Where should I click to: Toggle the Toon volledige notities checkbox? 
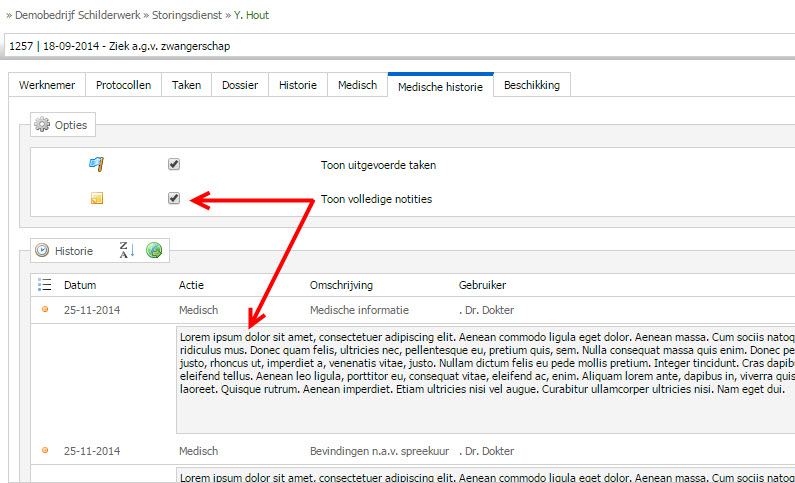[x=174, y=198]
